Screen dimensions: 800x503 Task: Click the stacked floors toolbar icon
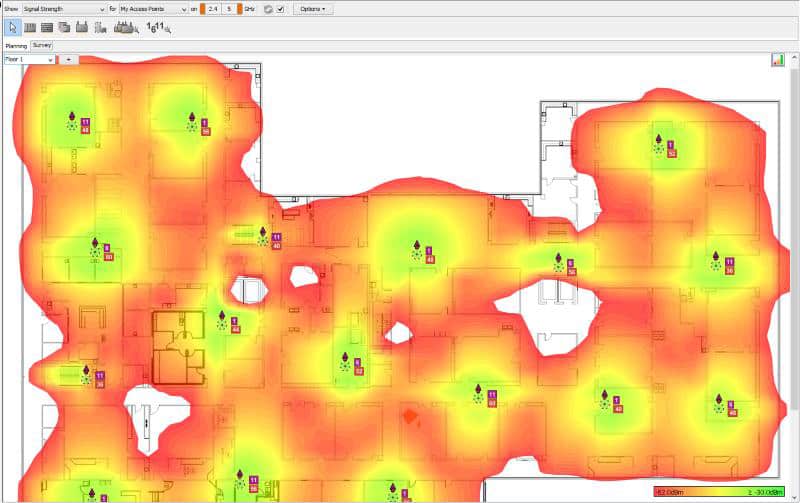pos(64,27)
